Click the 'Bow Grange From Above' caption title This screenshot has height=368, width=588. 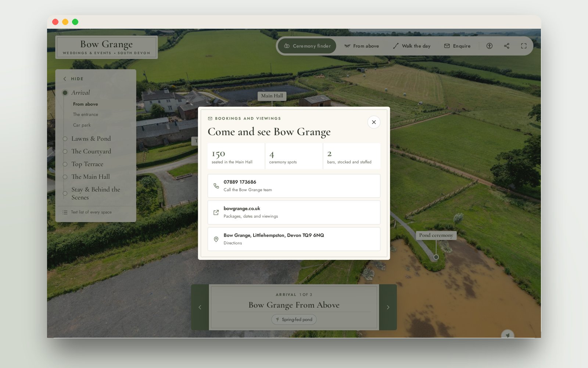tap(294, 305)
